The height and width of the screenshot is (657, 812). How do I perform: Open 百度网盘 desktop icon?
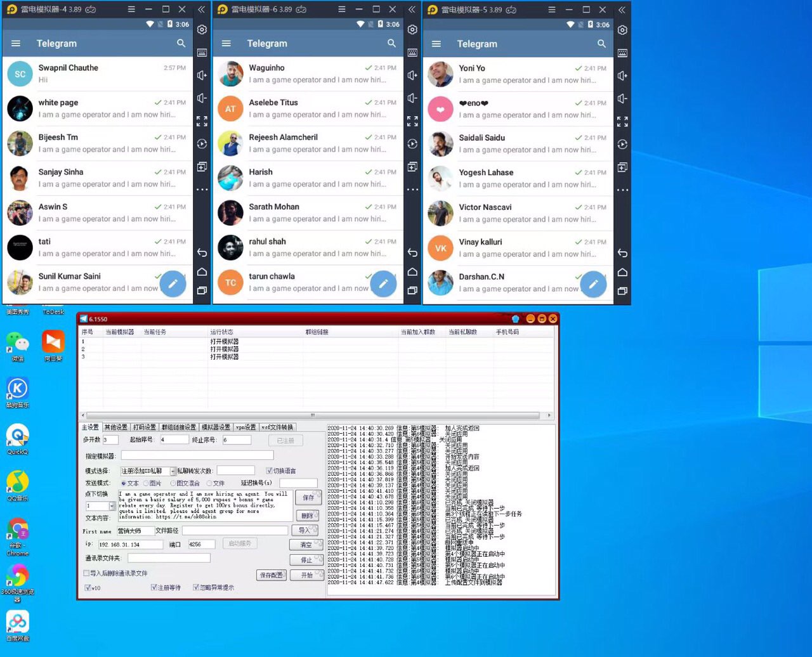tap(18, 625)
